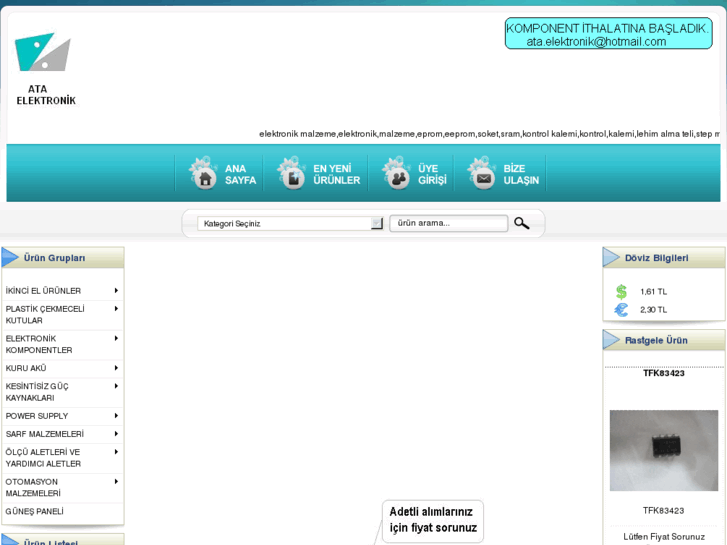Viewport: 727px width, 545px height.
Task: Expand the Power Supply submenu arrow
Action: click(116, 416)
